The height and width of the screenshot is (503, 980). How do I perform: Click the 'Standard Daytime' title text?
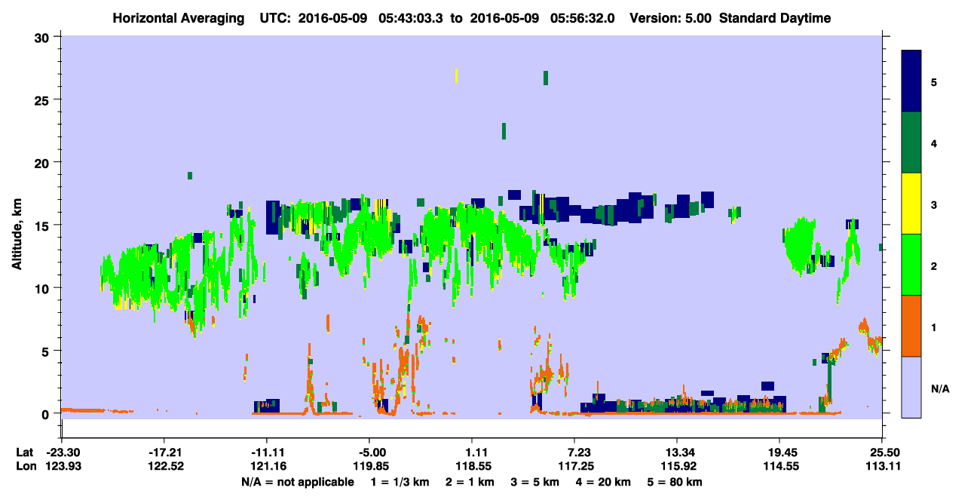[x=775, y=18]
